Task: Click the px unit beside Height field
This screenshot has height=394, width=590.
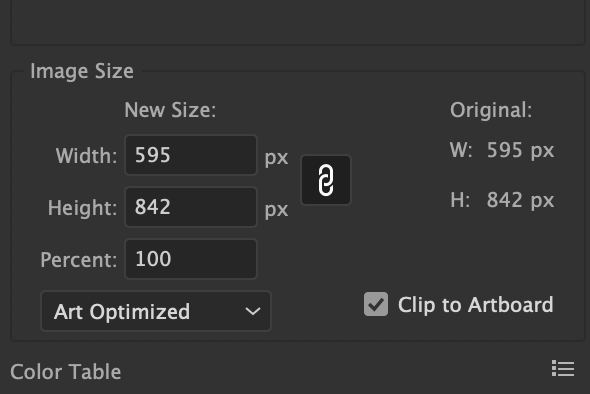Action: pos(276,209)
